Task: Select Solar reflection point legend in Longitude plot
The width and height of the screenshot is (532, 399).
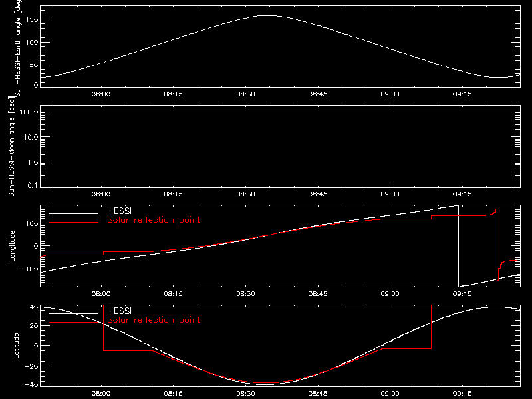Action: point(154,220)
